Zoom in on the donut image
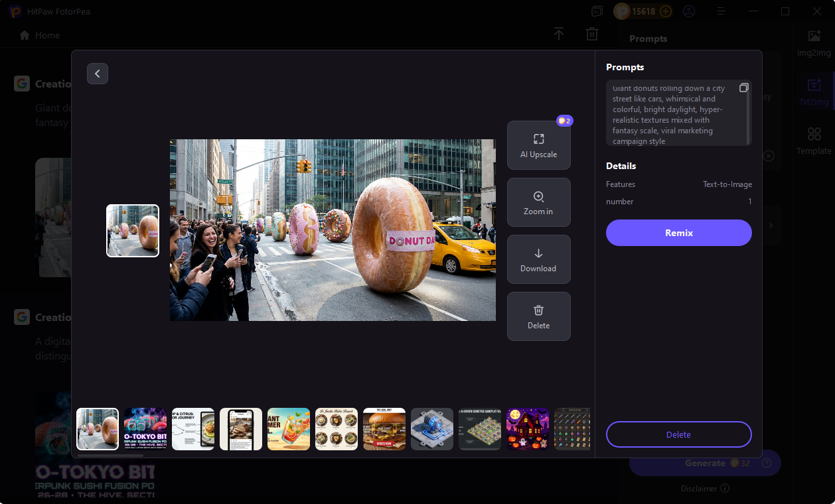Image resolution: width=835 pixels, height=504 pixels. tap(538, 202)
